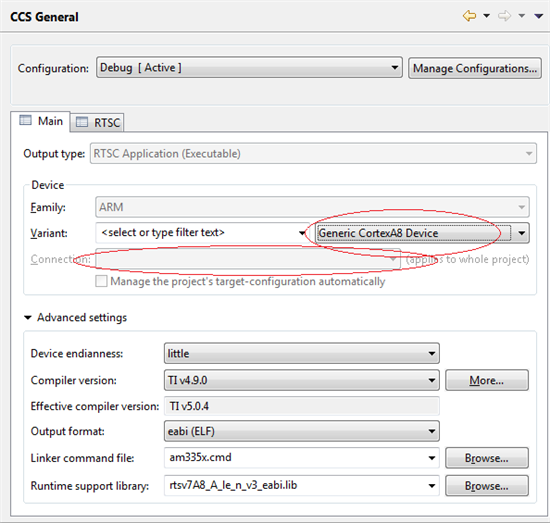Toggle Manage the project's target-configuration automatically checkbox
Viewport: 550px width, 523px height.
pos(101,281)
